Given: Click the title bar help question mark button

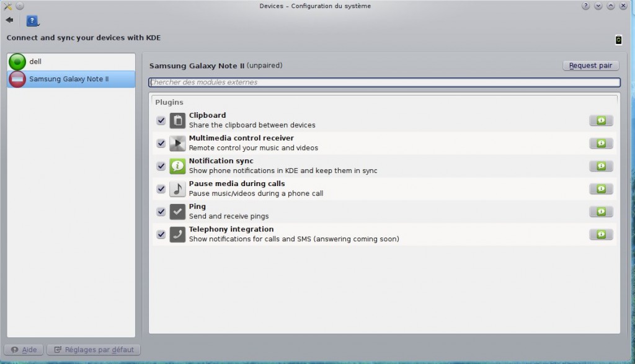Looking at the screenshot, I should [x=585, y=6].
